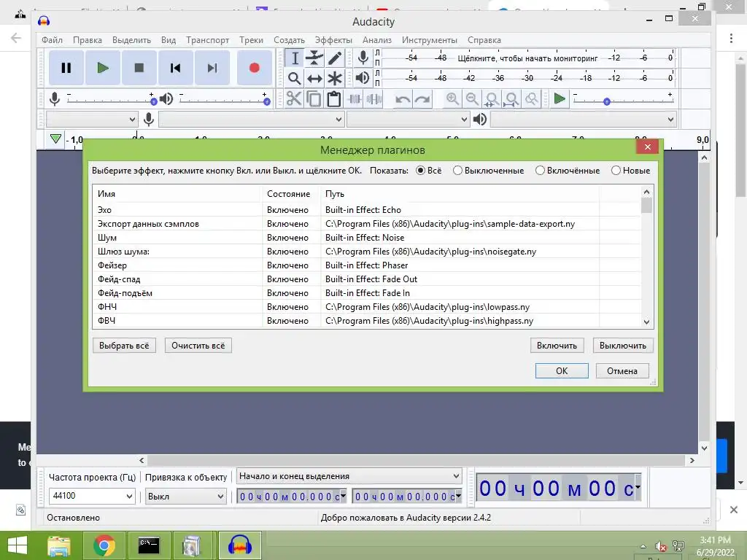Viewport: 747px width, 560px height.
Task: Click the recording meter microphone icon
Action: [x=363, y=58]
